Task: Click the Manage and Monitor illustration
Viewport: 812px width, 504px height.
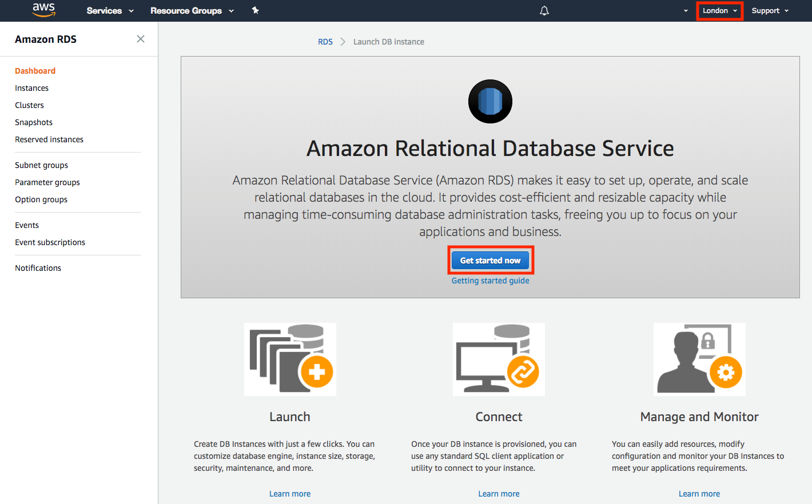Action: (699, 359)
